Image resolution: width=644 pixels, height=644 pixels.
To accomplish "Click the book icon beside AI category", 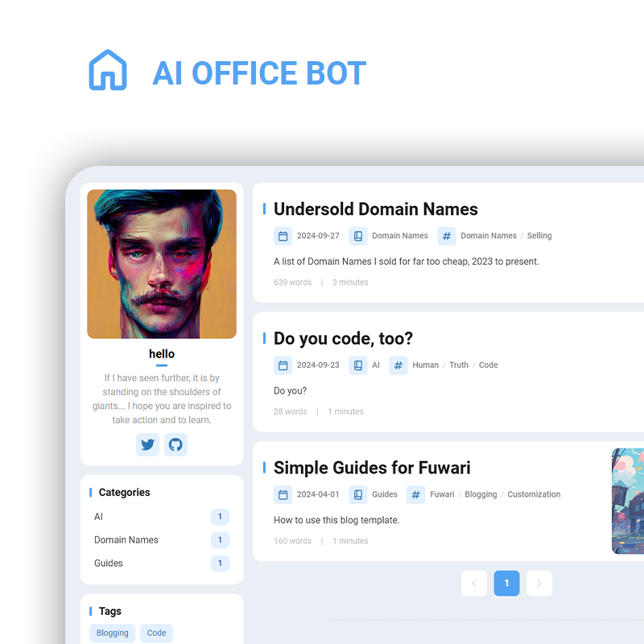I will (358, 365).
